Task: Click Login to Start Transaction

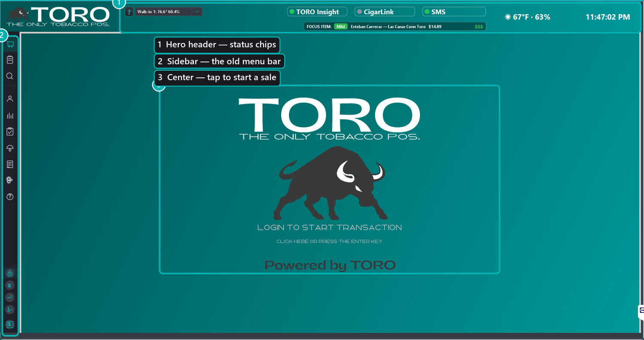Action: pos(330,227)
